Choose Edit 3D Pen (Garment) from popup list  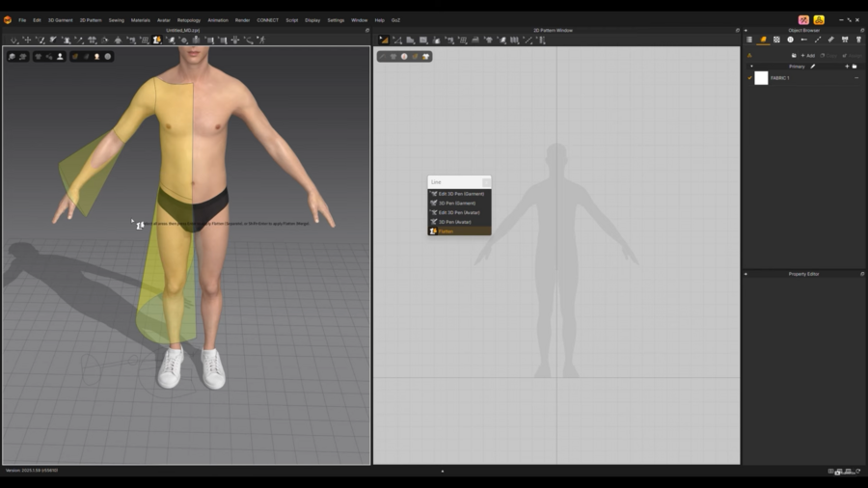tap(460, 194)
